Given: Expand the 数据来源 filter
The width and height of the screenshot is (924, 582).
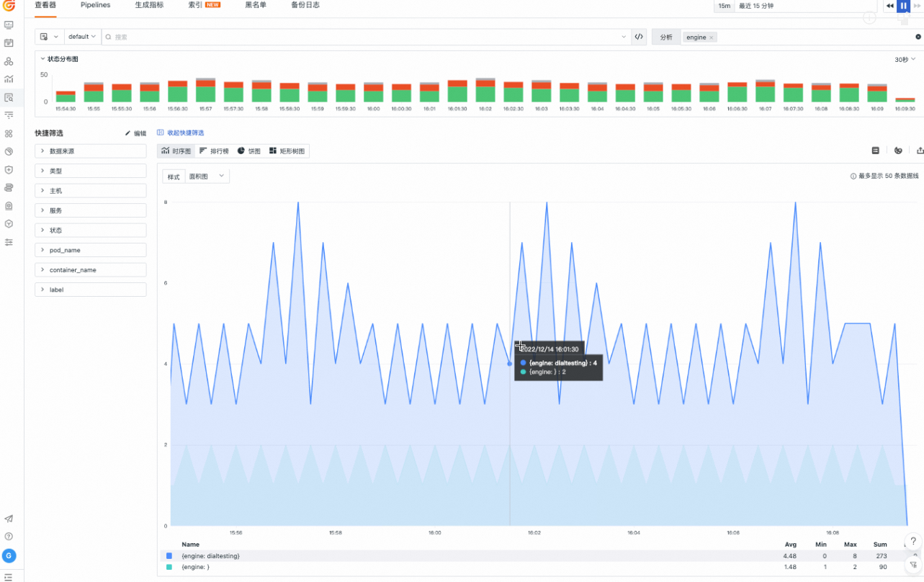Looking at the screenshot, I should point(91,151).
